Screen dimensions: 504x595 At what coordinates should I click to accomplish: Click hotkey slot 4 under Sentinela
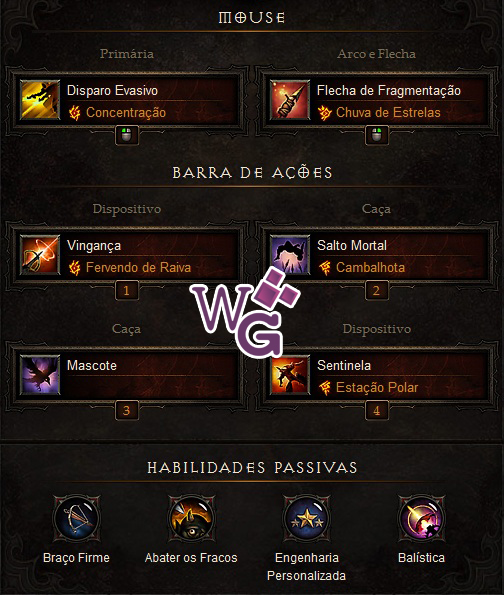376,411
